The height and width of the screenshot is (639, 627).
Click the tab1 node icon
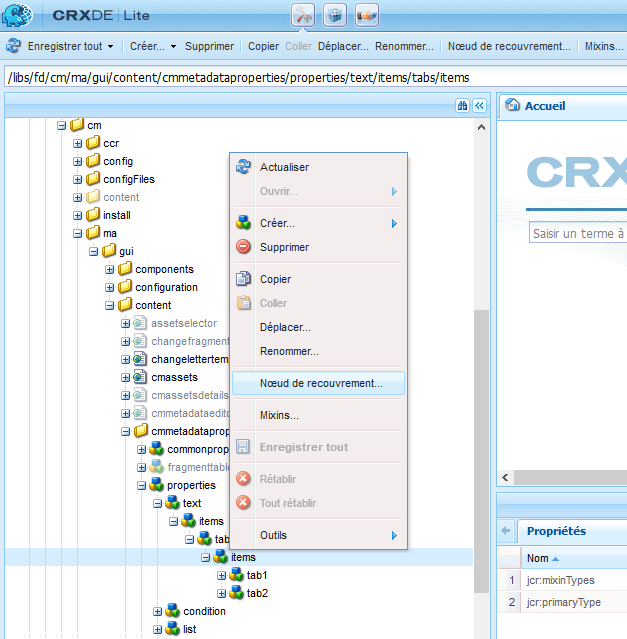[x=236, y=575]
